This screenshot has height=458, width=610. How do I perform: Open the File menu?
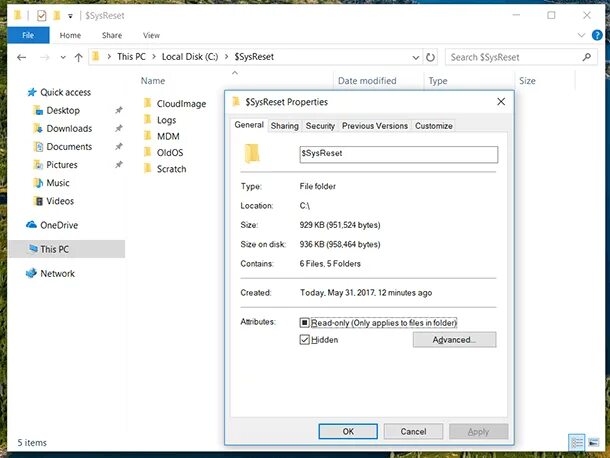[x=28, y=35]
